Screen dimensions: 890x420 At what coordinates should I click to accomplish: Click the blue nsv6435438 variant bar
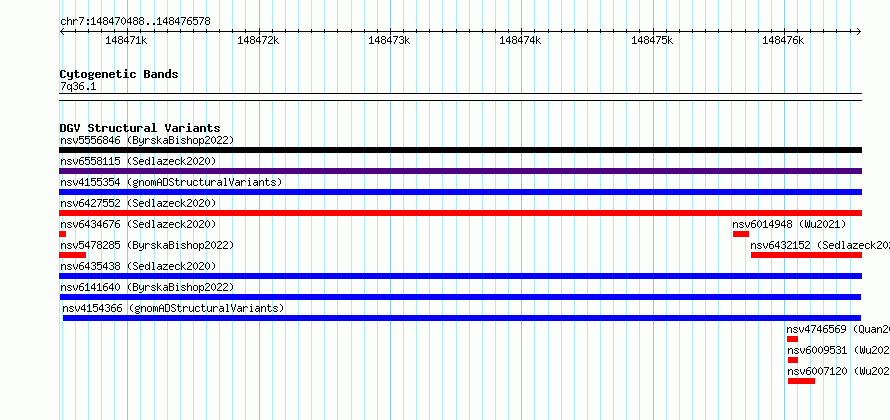460,276
